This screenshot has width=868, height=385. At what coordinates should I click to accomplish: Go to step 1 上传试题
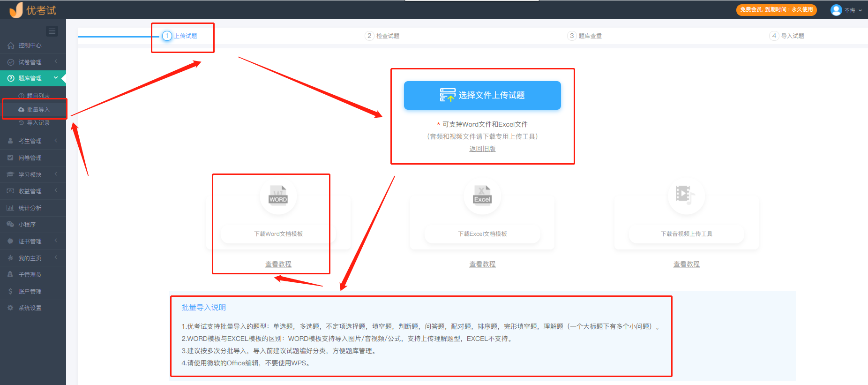[180, 36]
